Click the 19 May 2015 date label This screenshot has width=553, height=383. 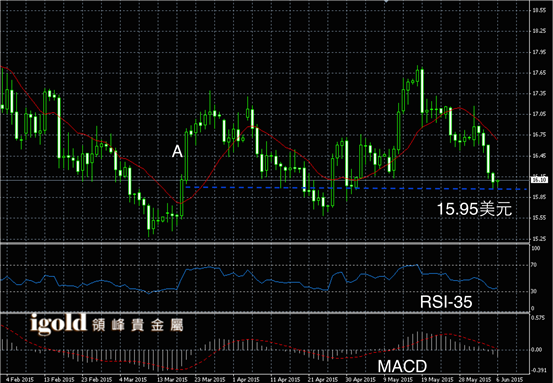point(437,379)
